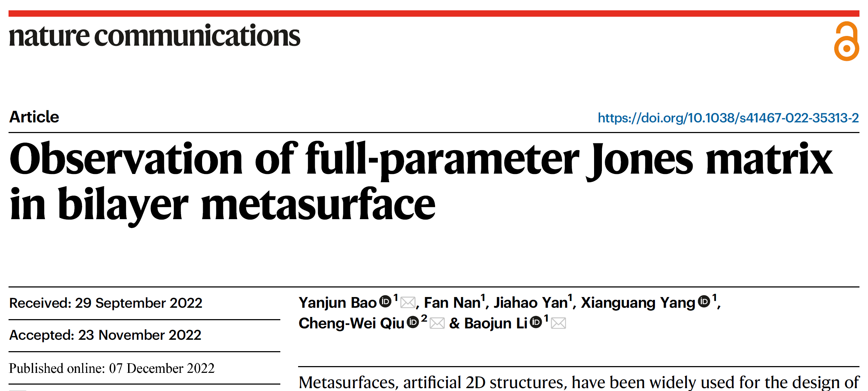Click the Published online 07 December date

click(x=112, y=368)
